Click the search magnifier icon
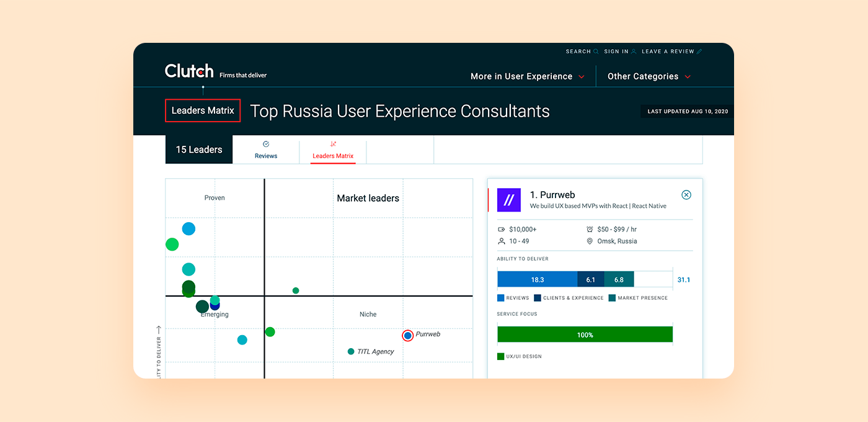Screen dimensions: 868x422 tap(596, 52)
